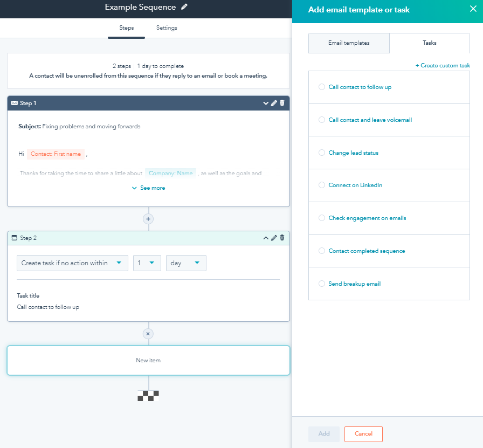Click the plus circle between Step 1 and Step 2

pos(148,219)
